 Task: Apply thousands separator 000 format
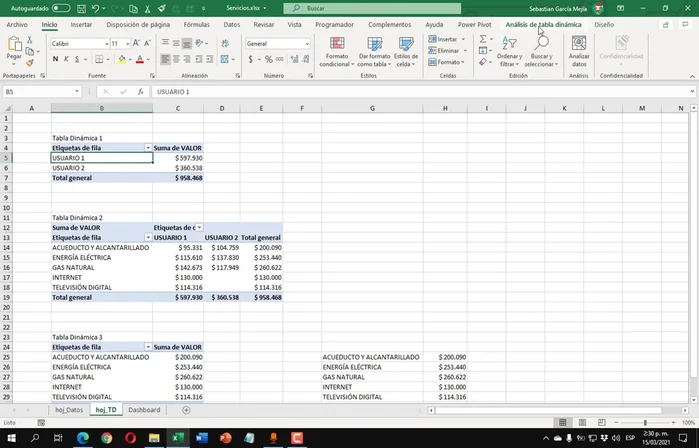click(280, 59)
